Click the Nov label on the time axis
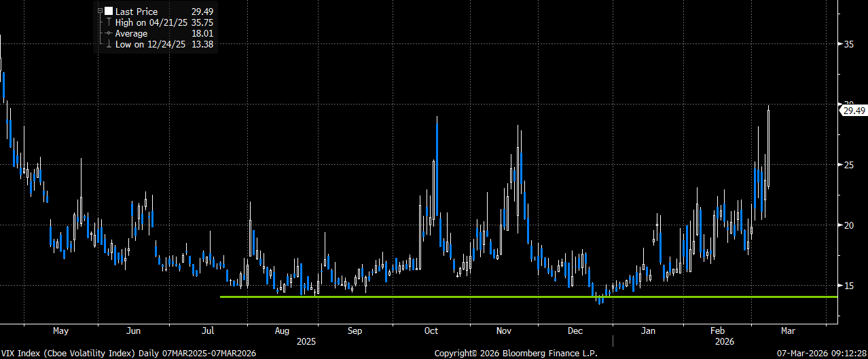The image size is (868, 359). coord(503,331)
